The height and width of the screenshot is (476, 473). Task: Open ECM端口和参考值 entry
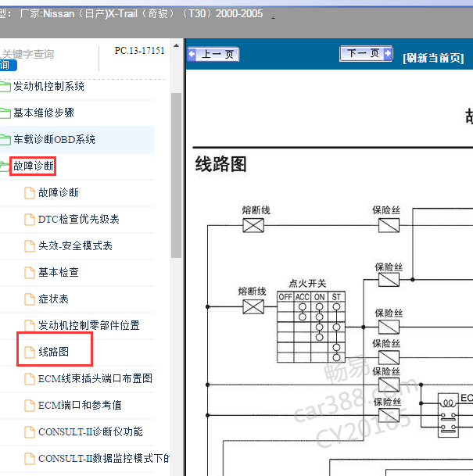(x=80, y=406)
